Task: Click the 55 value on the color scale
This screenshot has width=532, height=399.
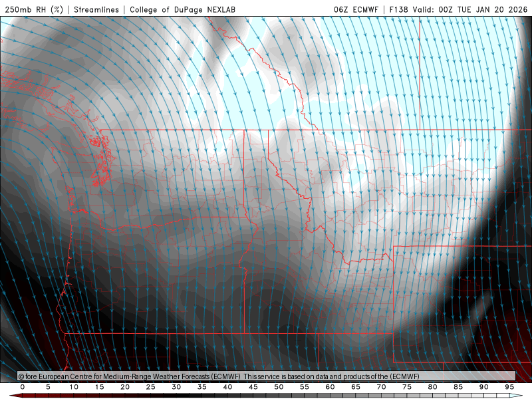Action: [x=305, y=387]
